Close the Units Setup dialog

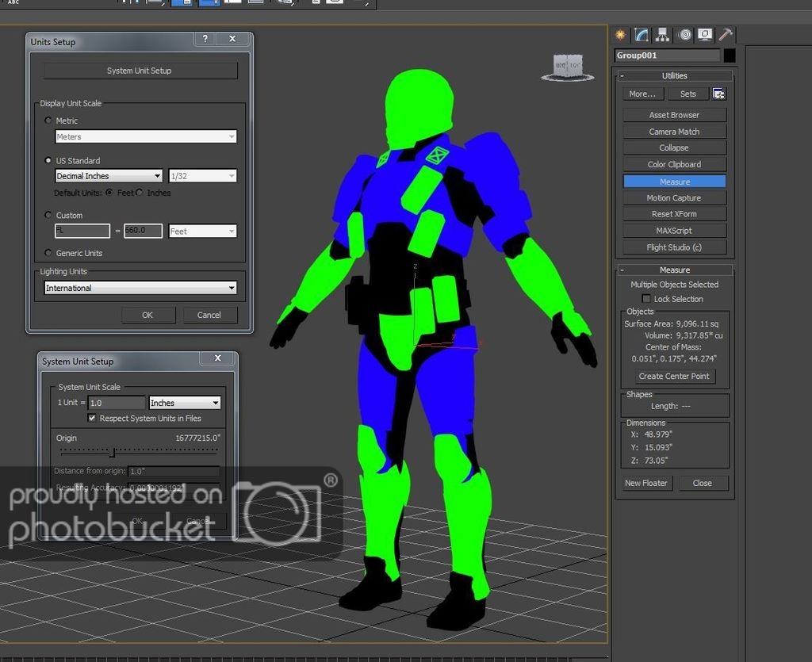coord(232,39)
